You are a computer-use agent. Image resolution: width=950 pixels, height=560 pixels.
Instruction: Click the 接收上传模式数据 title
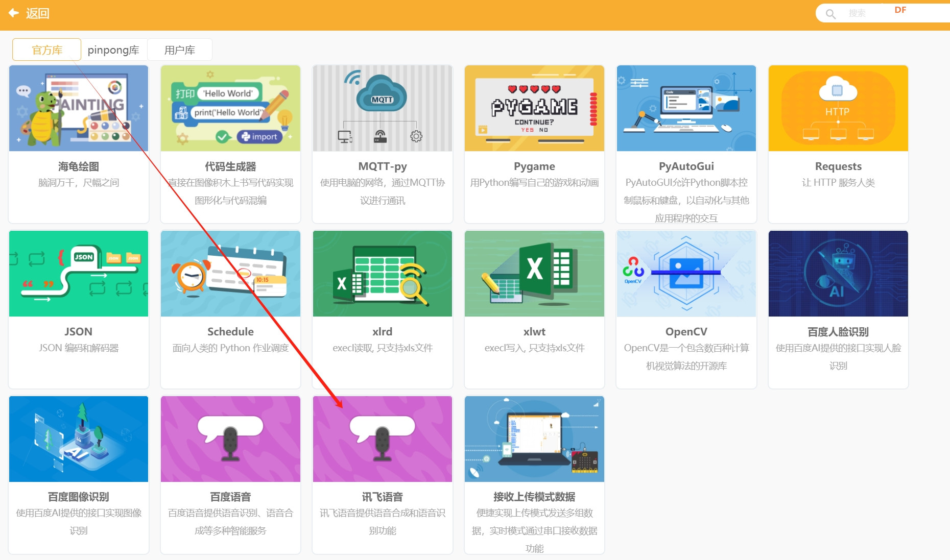534,497
